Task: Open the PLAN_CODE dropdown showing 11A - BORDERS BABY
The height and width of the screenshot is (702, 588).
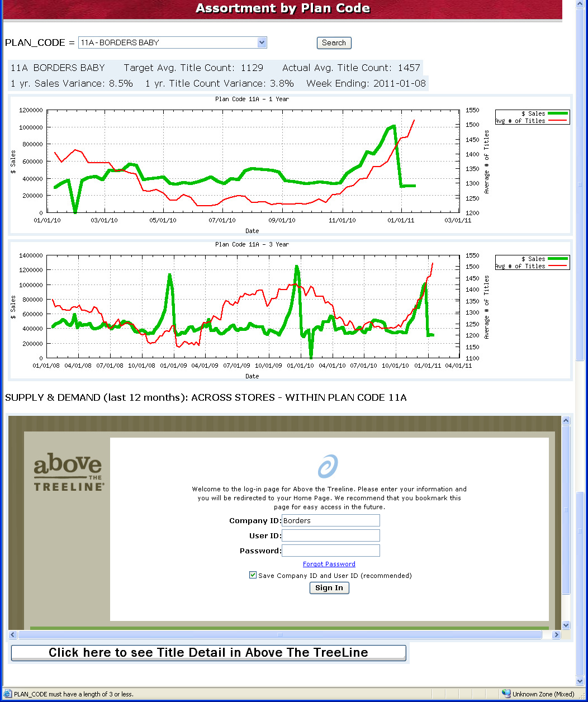Action: point(173,42)
